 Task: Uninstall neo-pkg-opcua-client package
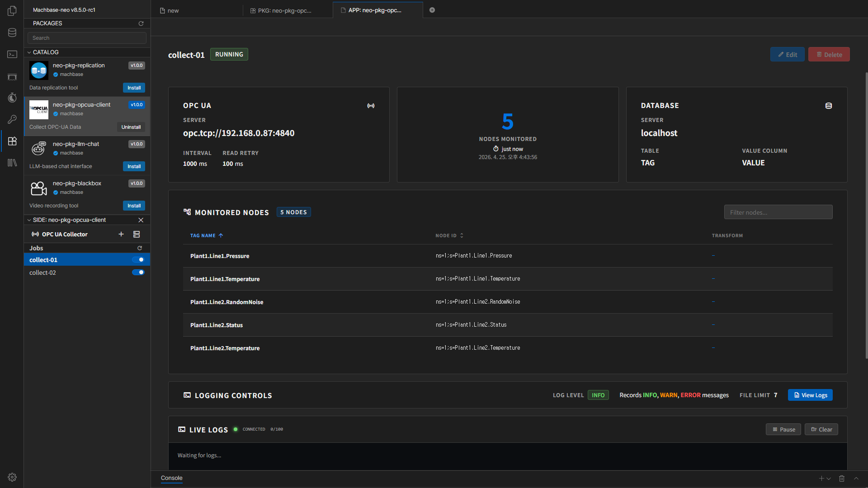pyautogui.click(x=131, y=127)
